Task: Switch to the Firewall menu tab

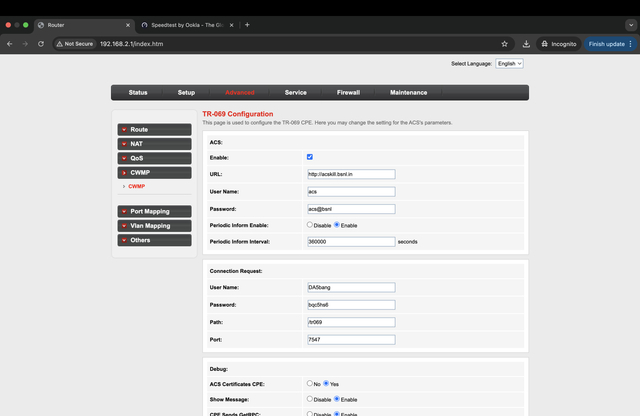Action: [348, 92]
